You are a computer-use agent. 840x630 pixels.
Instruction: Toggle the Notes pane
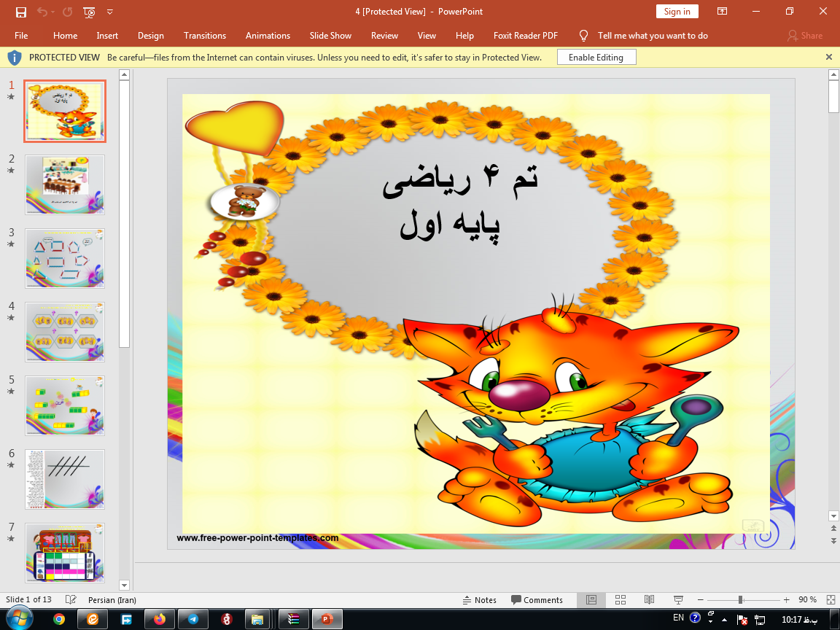point(480,599)
